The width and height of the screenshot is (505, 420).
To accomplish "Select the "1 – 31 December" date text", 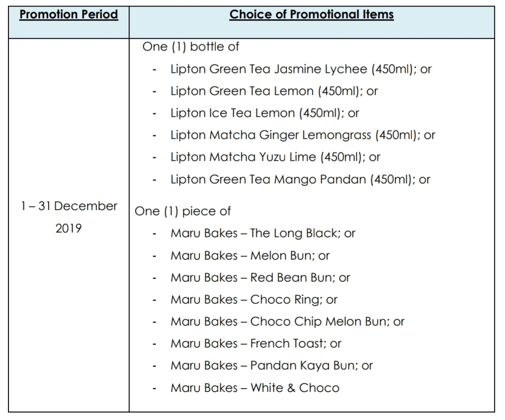I will (x=69, y=206).
